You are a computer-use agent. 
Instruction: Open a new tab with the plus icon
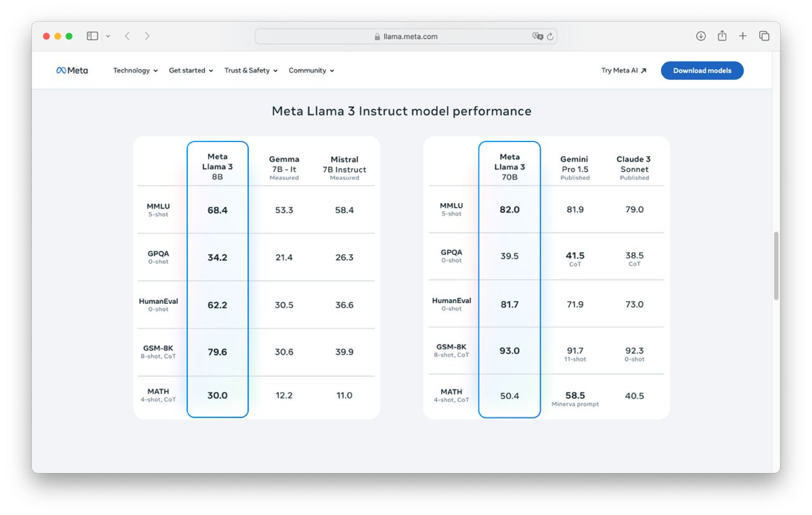743,36
